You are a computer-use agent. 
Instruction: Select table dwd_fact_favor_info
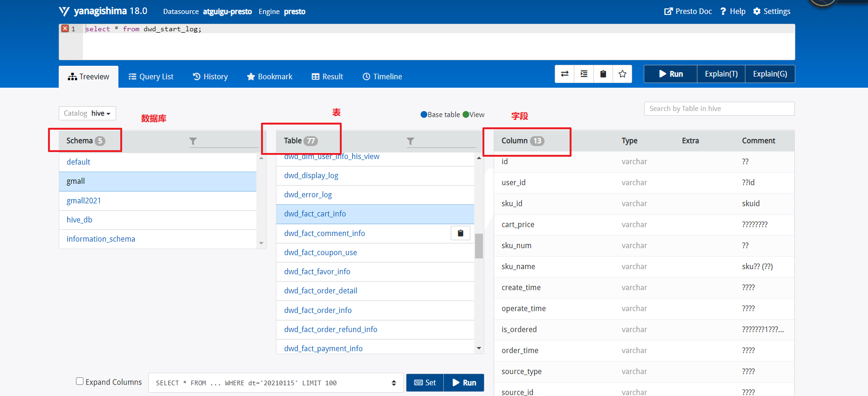click(x=375, y=271)
